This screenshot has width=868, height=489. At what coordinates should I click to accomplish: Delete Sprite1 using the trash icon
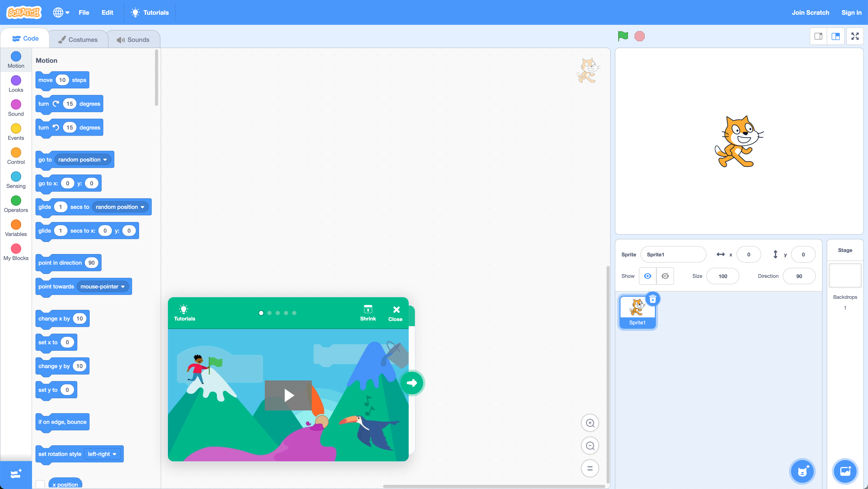pyautogui.click(x=652, y=299)
